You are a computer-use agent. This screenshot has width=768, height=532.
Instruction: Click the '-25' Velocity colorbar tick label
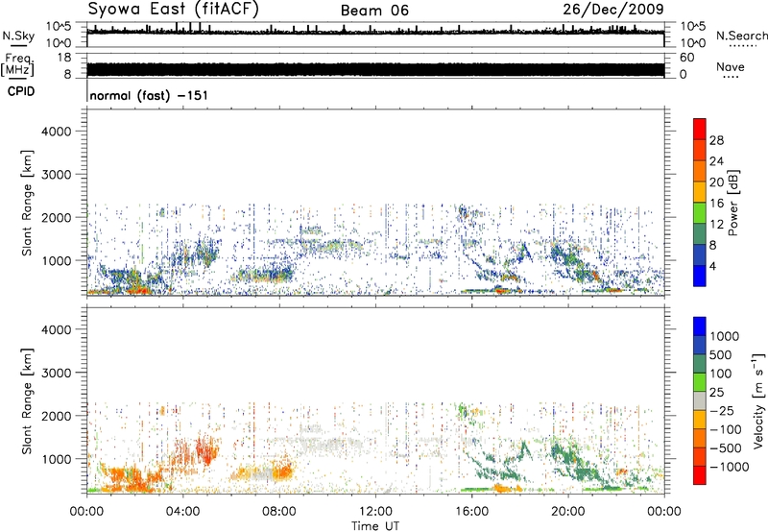tap(722, 411)
